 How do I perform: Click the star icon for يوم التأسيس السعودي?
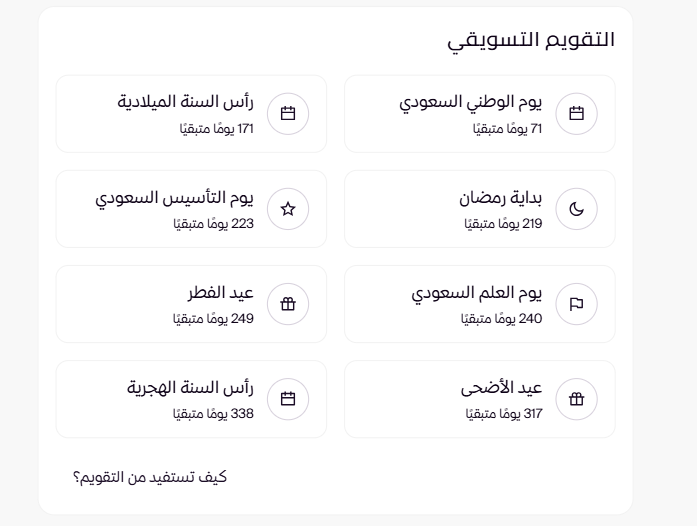tap(288, 209)
